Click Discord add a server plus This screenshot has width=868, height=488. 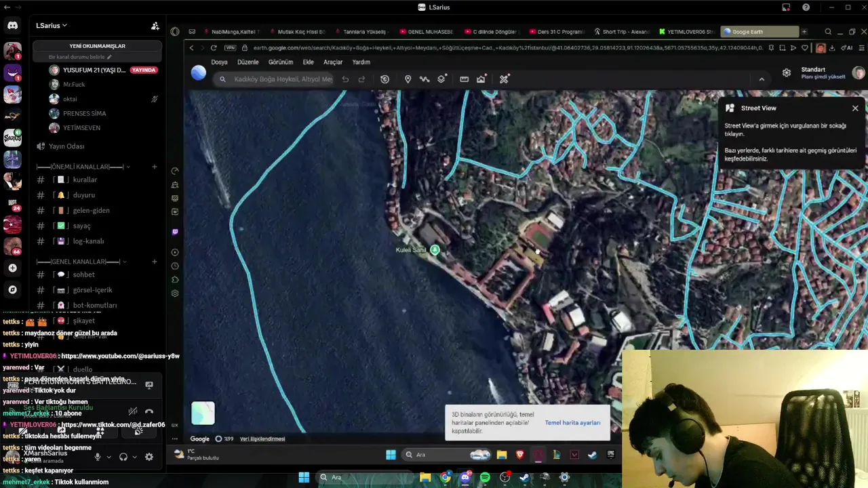[x=12, y=268]
